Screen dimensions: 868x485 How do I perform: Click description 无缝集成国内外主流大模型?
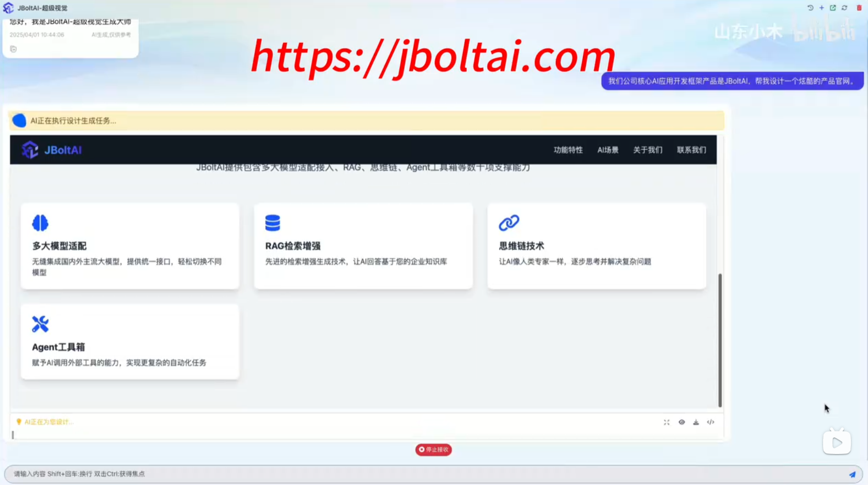coord(127,267)
